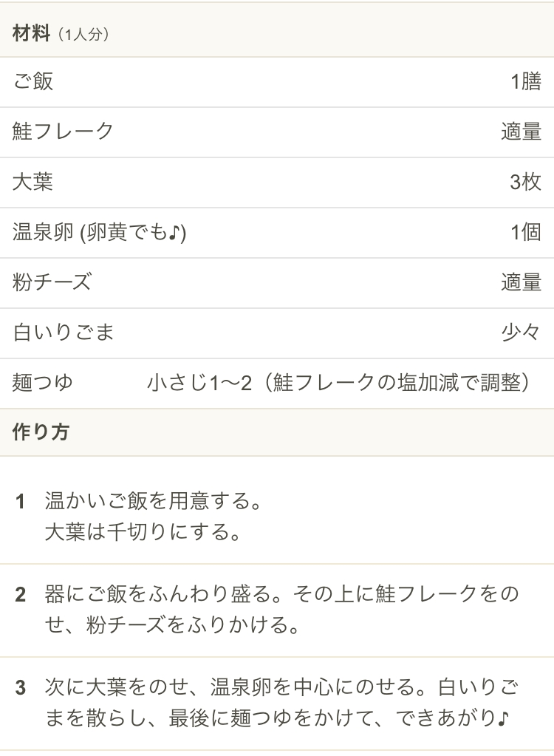Click the 適量 amount beside 鮭フレーク

coord(521,132)
